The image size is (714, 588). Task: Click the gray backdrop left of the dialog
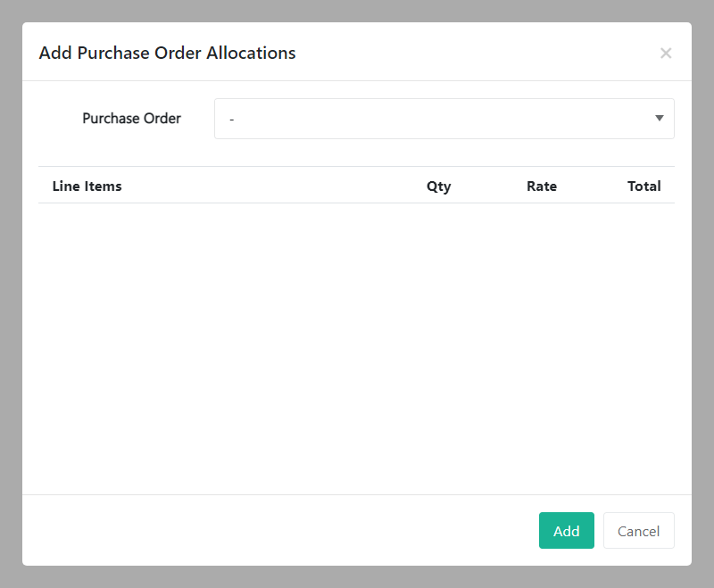pyautogui.click(x=11, y=294)
